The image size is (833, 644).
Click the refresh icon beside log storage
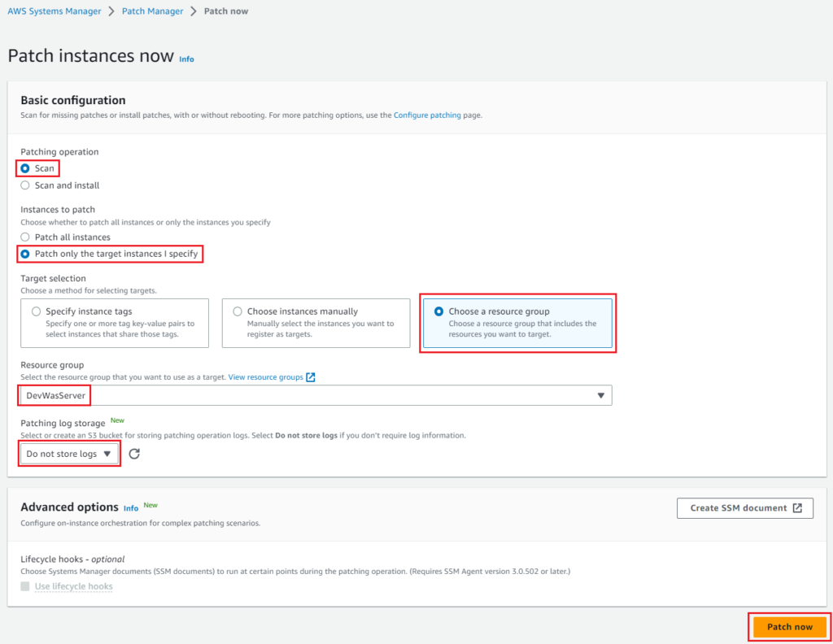coord(134,454)
